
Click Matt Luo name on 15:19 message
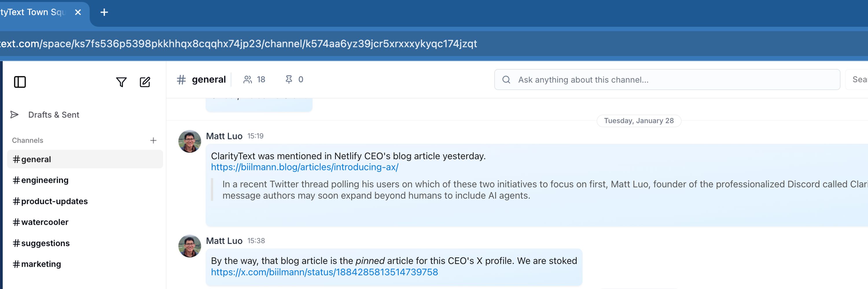click(x=224, y=136)
